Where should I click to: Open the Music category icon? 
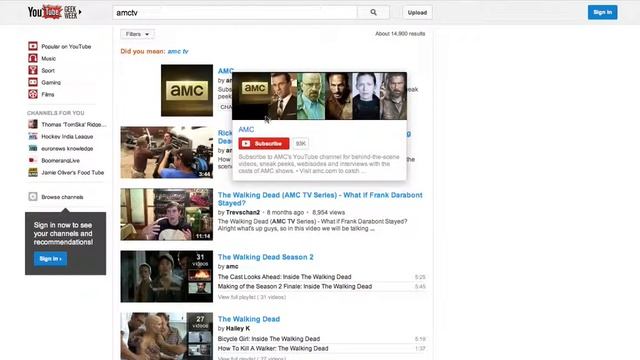33,58
